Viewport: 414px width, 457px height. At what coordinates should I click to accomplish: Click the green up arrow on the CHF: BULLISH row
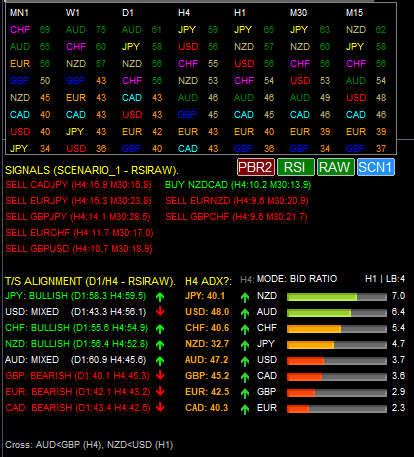click(x=160, y=328)
